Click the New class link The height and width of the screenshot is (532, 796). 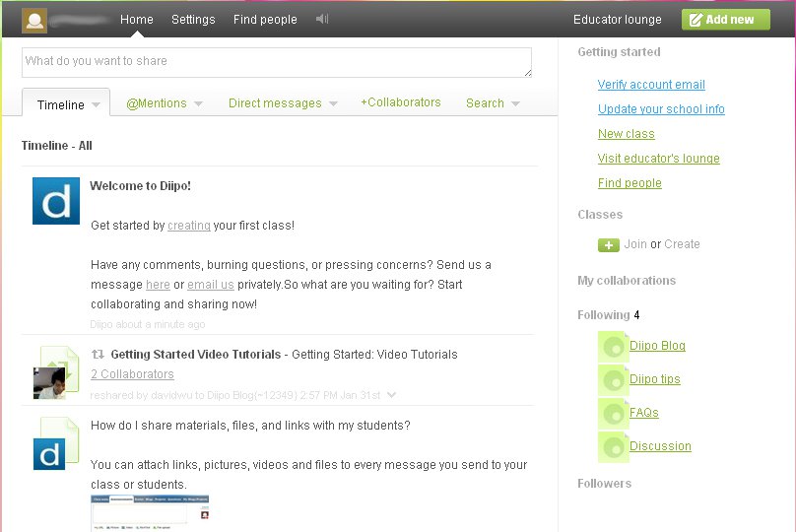click(x=626, y=134)
